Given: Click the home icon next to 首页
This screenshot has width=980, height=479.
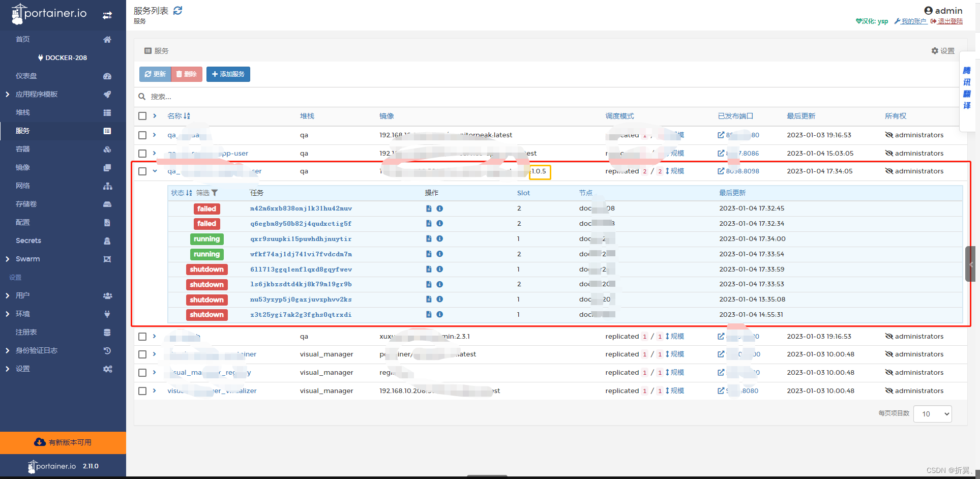Looking at the screenshot, I should click(107, 39).
